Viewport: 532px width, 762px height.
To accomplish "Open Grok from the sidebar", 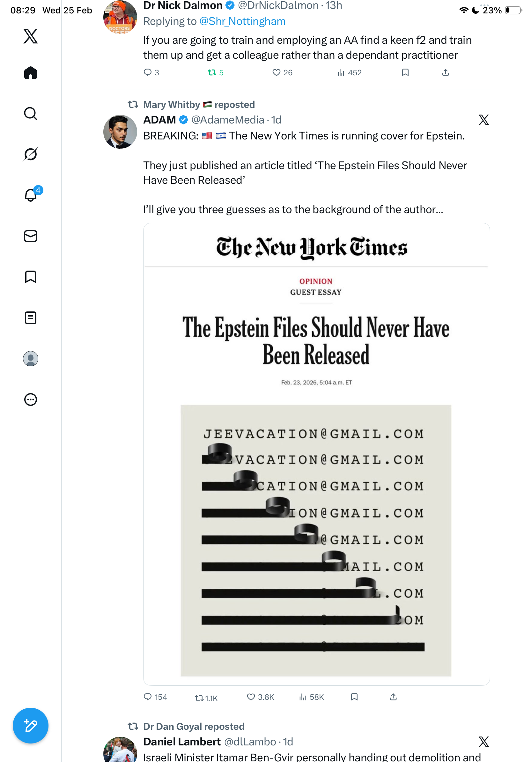I will [31, 154].
